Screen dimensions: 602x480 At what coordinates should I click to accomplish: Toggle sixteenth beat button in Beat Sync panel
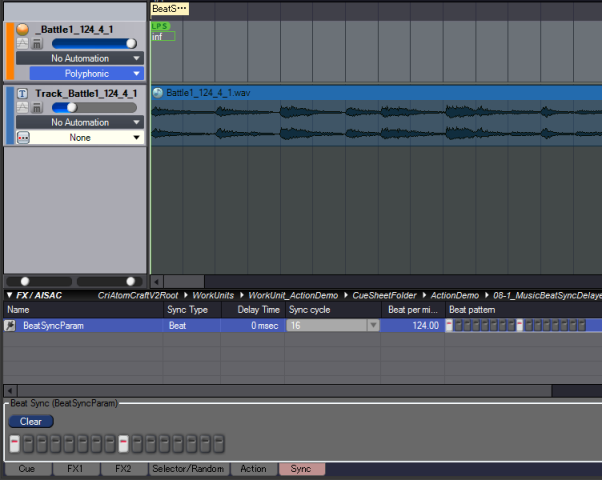point(219,444)
